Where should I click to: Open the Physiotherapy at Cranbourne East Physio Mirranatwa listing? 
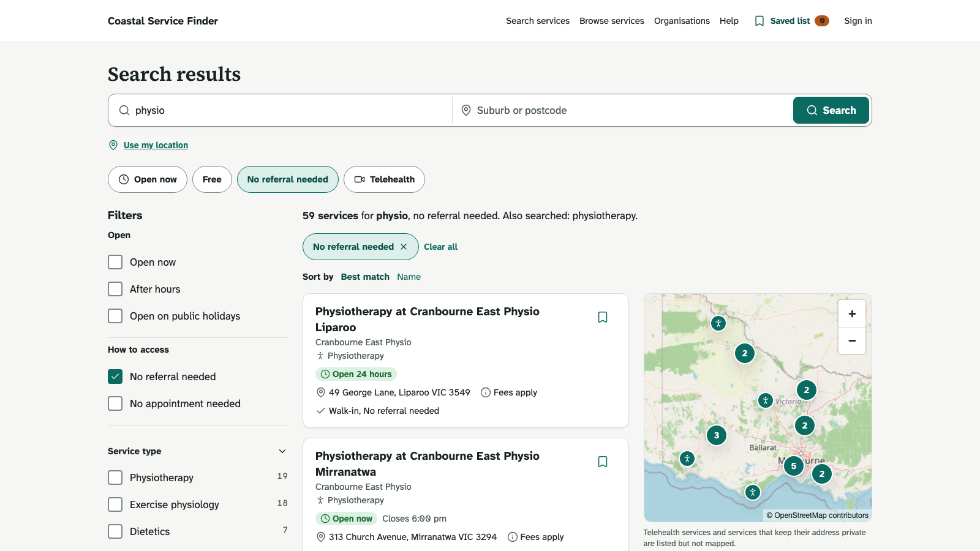pyautogui.click(x=428, y=464)
